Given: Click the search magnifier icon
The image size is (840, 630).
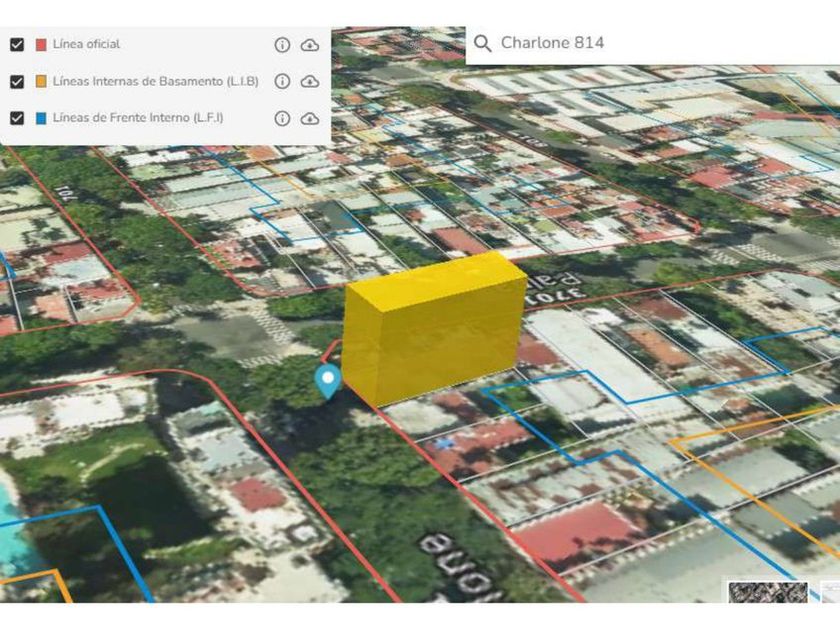Looking at the screenshot, I should 483,43.
